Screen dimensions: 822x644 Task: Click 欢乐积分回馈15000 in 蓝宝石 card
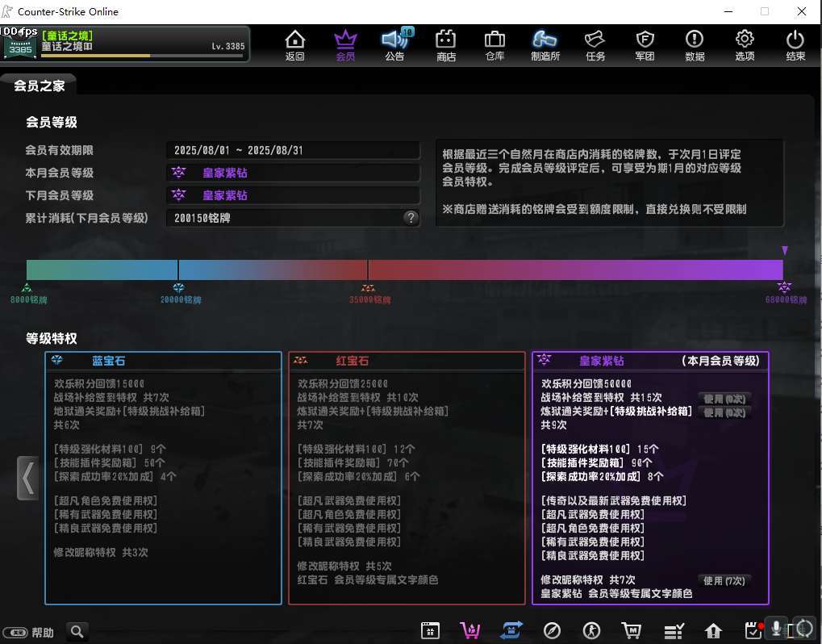click(x=98, y=384)
